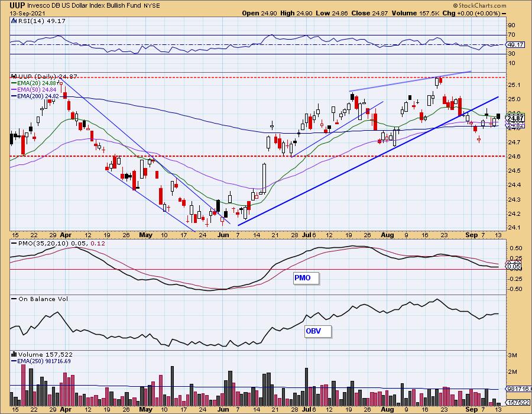The height and width of the screenshot is (414, 532).
Task: Select the EMA(50) 24.84 legend entry
Action: [34, 89]
